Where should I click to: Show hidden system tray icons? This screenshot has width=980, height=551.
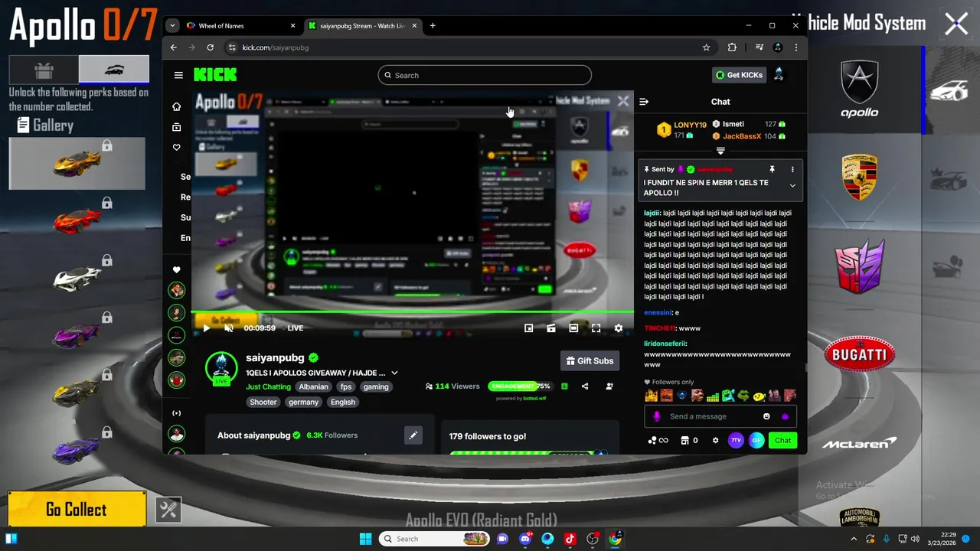tap(854, 539)
